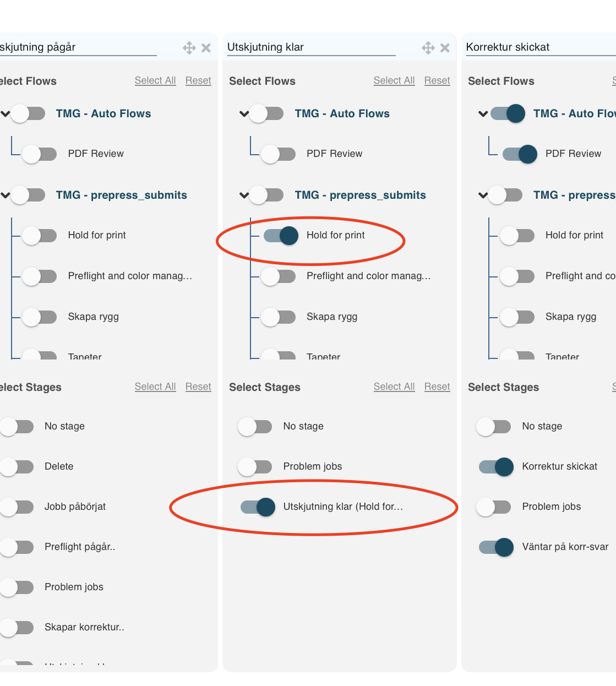The width and height of the screenshot is (616, 686).
Task: Collapse TMG - Auto Flows in Korrektur skickat
Action: [x=483, y=114]
